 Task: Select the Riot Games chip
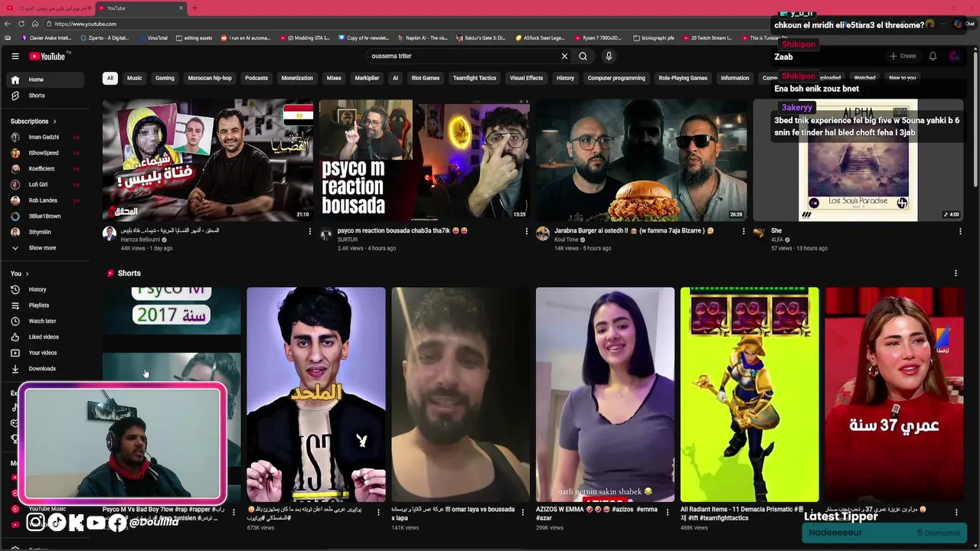coord(426,78)
